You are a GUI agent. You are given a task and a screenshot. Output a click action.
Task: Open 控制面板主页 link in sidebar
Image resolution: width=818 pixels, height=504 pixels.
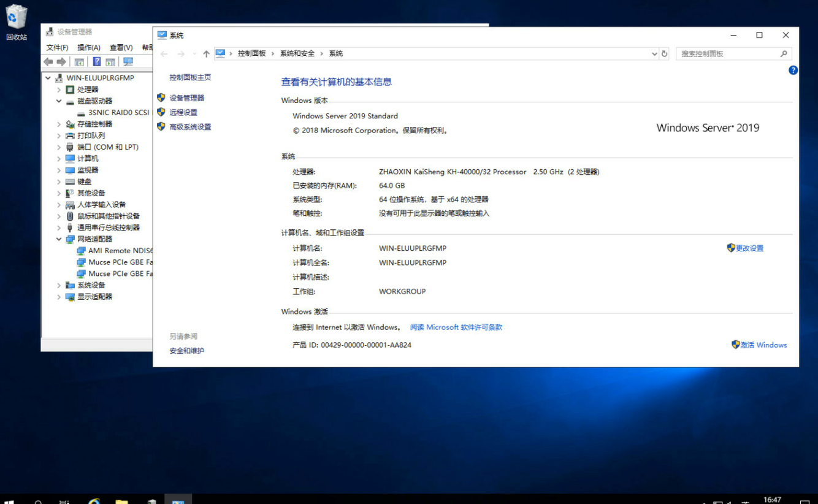[x=190, y=77]
